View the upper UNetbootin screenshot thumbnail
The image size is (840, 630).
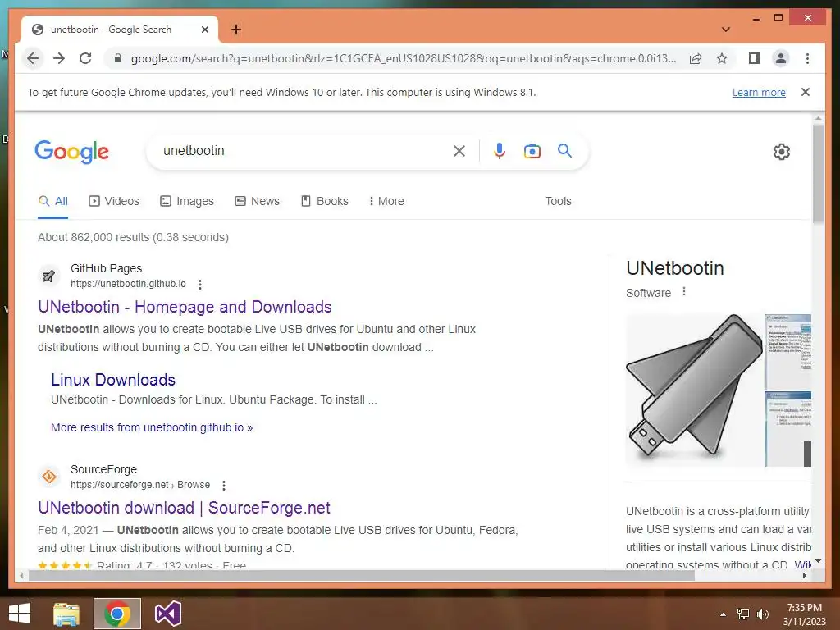pyautogui.click(x=787, y=351)
